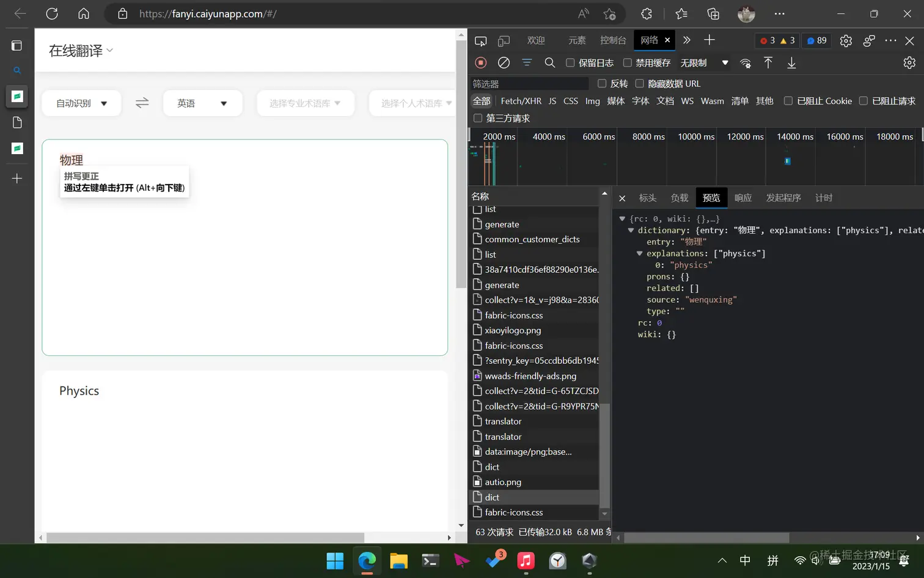
Task: Open the 计时 request tab
Action: pos(824,198)
